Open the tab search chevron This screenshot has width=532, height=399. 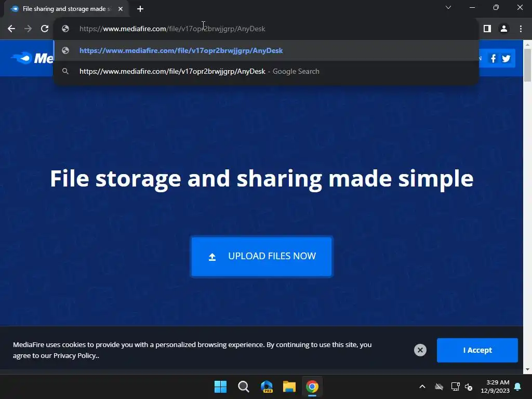tap(448, 7)
